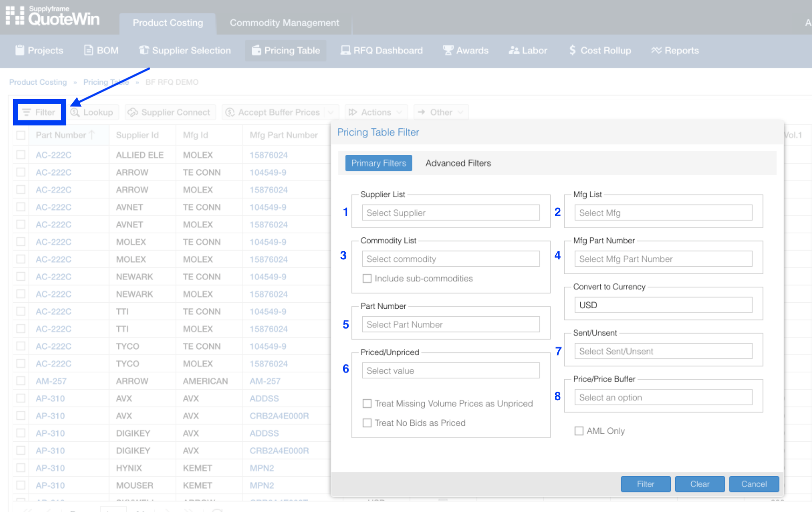812x512 pixels.
Task: Check the MOUSER row checkbox
Action: coord(20,485)
